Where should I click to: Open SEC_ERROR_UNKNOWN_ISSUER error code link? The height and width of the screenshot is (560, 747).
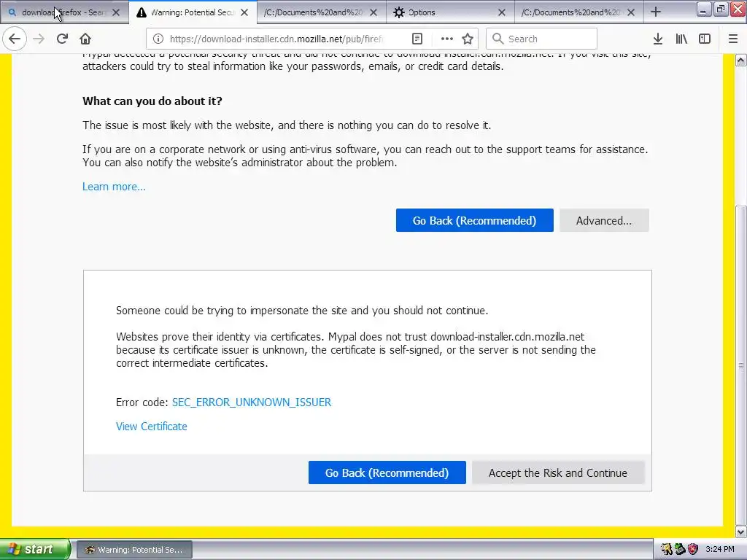pos(252,402)
